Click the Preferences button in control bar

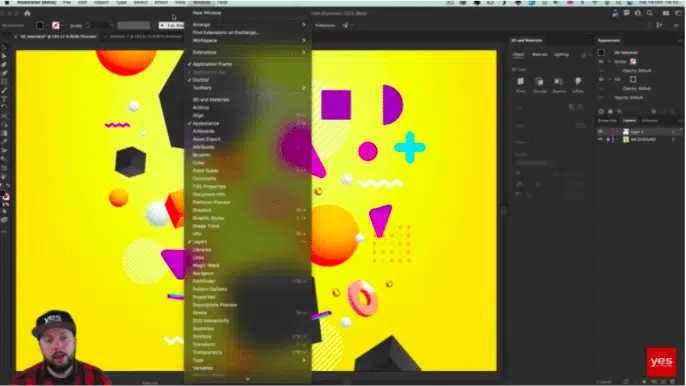pos(325,25)
